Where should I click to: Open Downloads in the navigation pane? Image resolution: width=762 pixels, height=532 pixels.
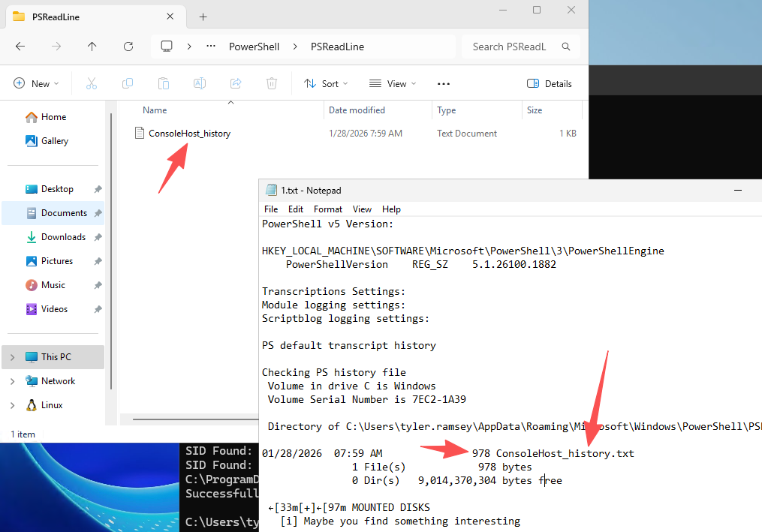(x=63, y=237)
